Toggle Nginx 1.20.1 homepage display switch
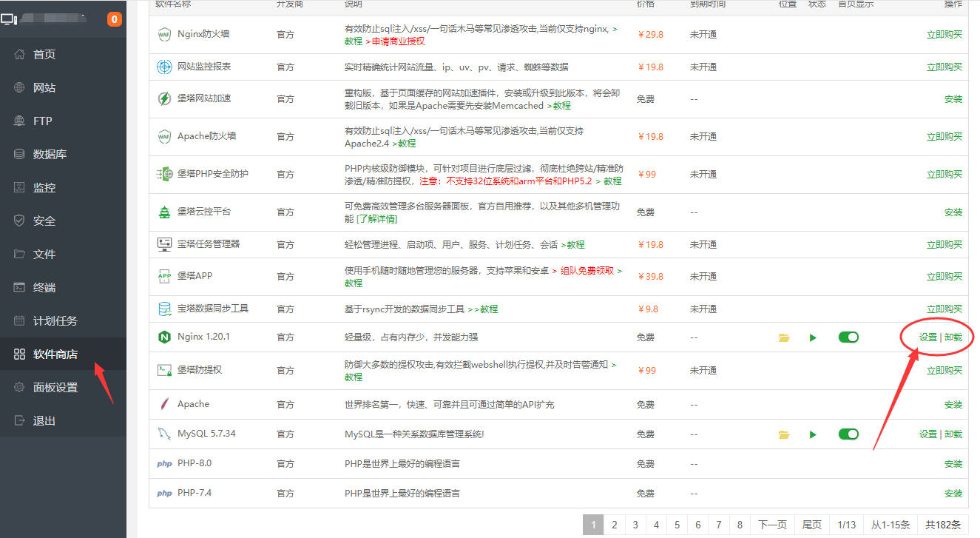The width and height of the screenshot is (980, 538). [848, 337]
